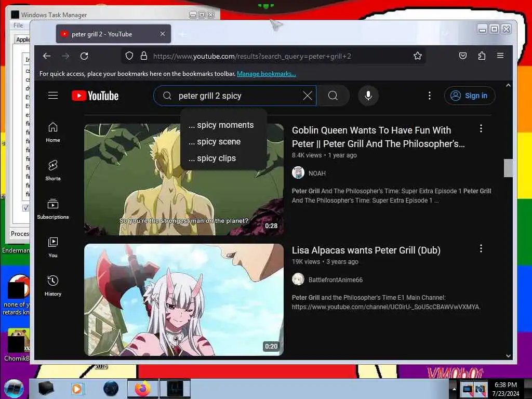Click Firefox icon in taskbar

[x=142, y=389]
